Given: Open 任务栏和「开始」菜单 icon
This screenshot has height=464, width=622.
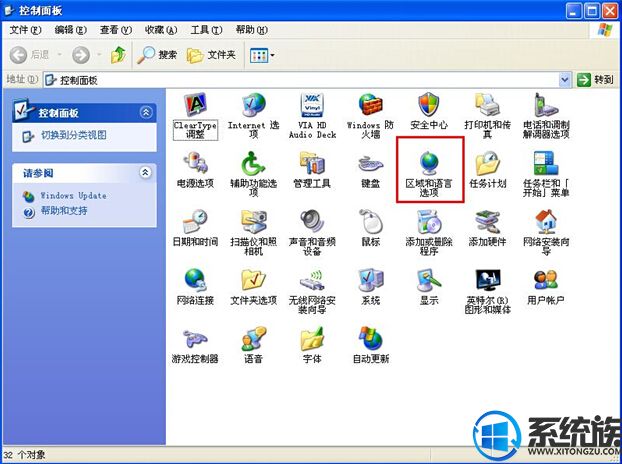Looking at the screenshot, I should pos(546,163).
